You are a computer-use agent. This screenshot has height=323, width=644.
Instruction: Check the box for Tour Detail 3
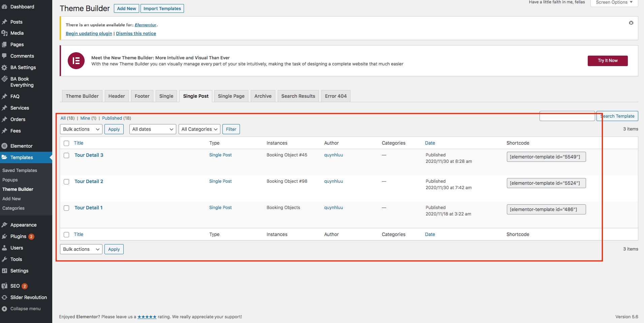pos(66,155)
